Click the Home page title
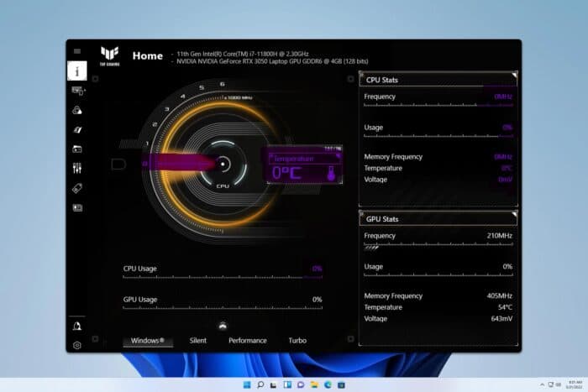Viewport: 588px width, 392px height. coord(148,56)
